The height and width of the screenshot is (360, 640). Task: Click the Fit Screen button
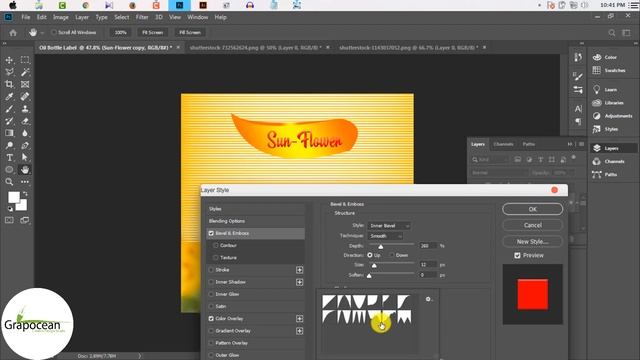point(152,32)
